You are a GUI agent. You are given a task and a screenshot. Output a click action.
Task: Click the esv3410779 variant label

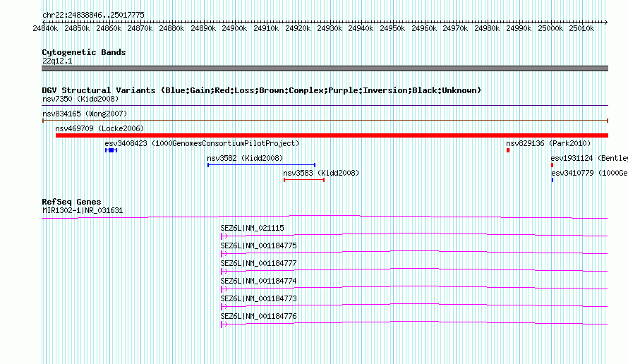tap(590, 173)
